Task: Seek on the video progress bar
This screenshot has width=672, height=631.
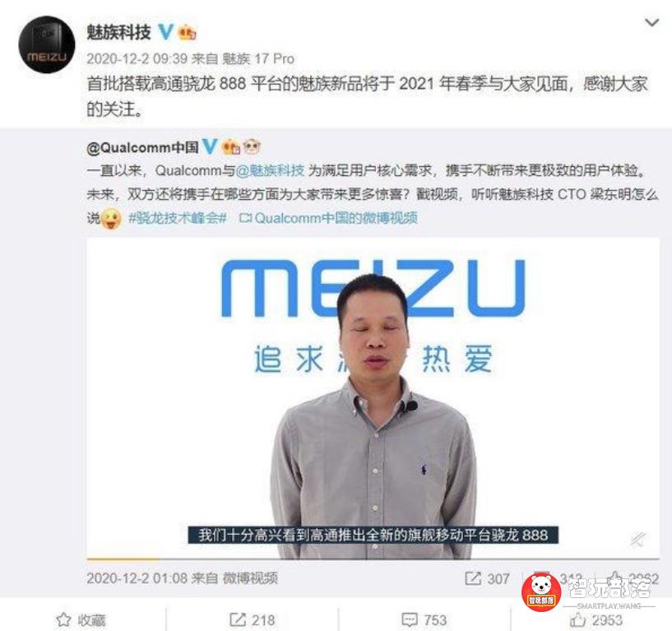Action: [x=373, y=559]
